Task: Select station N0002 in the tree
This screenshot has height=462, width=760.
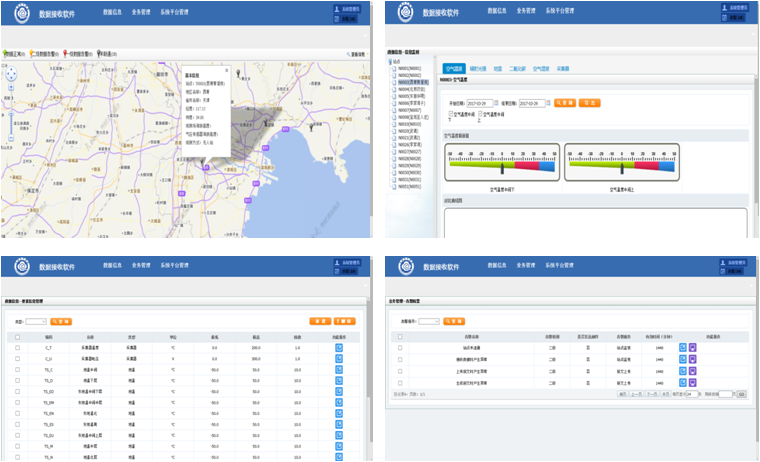Action: [410, 76]
